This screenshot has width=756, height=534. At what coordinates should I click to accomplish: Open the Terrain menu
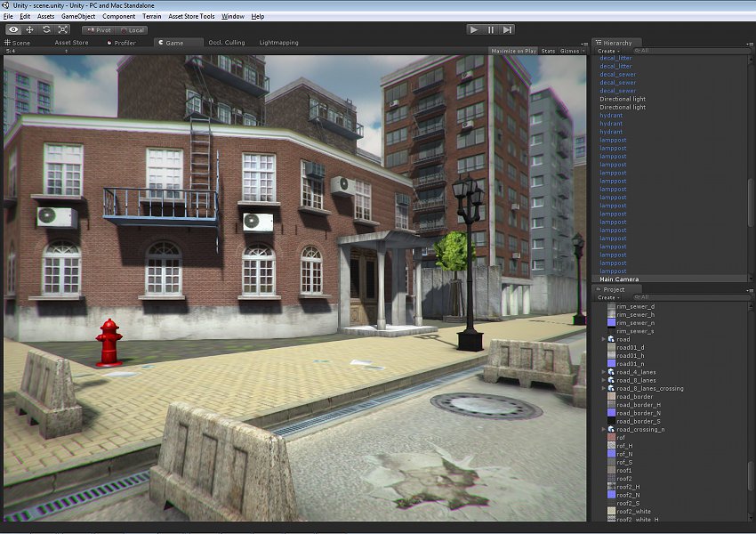[151, 16]
